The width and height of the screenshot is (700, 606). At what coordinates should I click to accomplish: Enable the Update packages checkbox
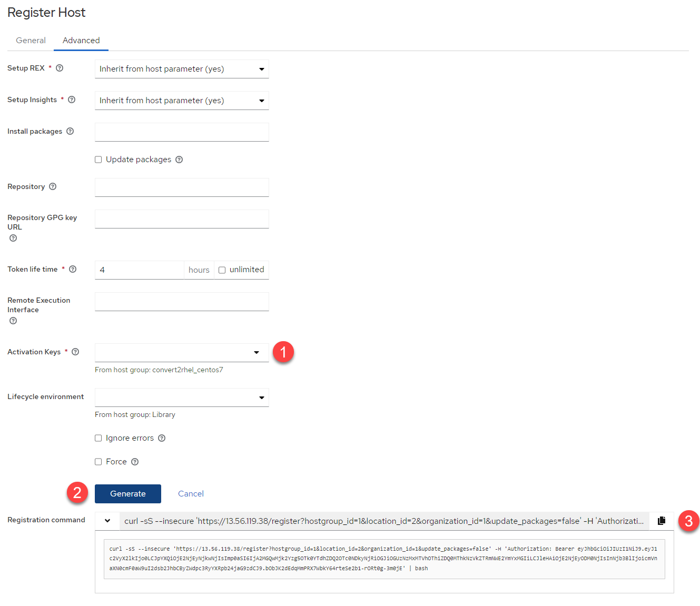98,160
